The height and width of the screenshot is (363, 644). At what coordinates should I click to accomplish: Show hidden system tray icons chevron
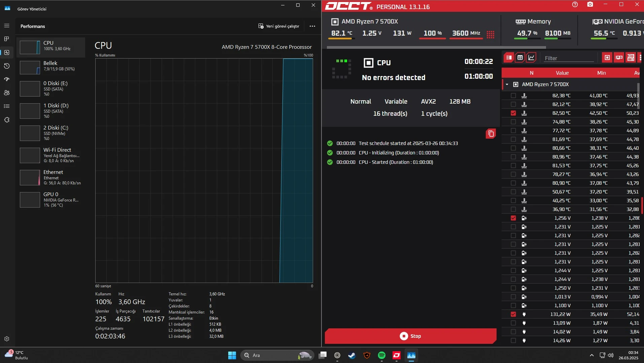(x=591, y=355)
